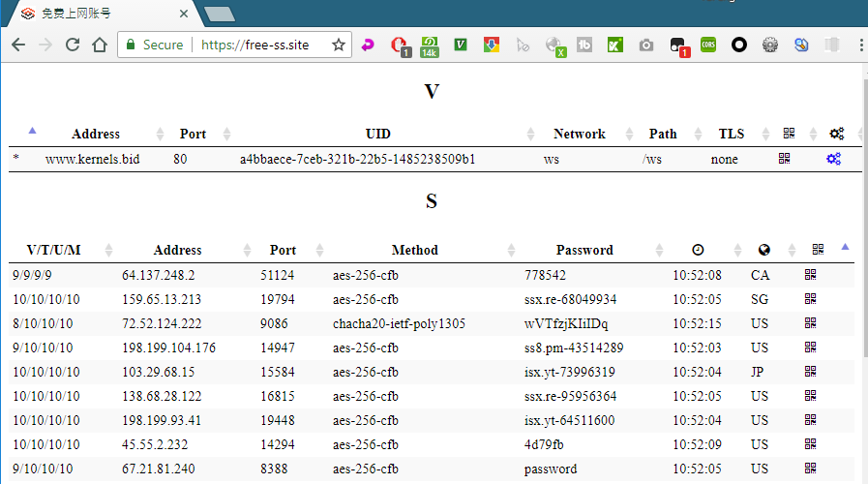
Task: Sort S table by its Port header
Action: click(x=283, y=251)
